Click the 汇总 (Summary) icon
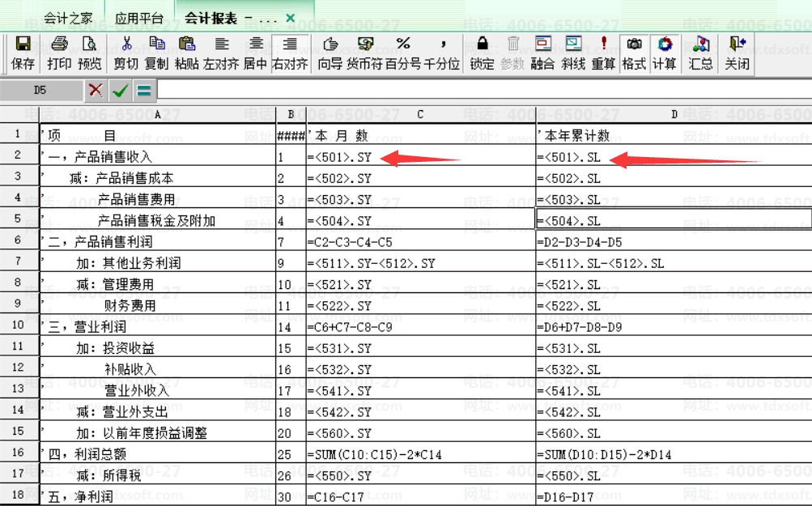 point(700,52)
